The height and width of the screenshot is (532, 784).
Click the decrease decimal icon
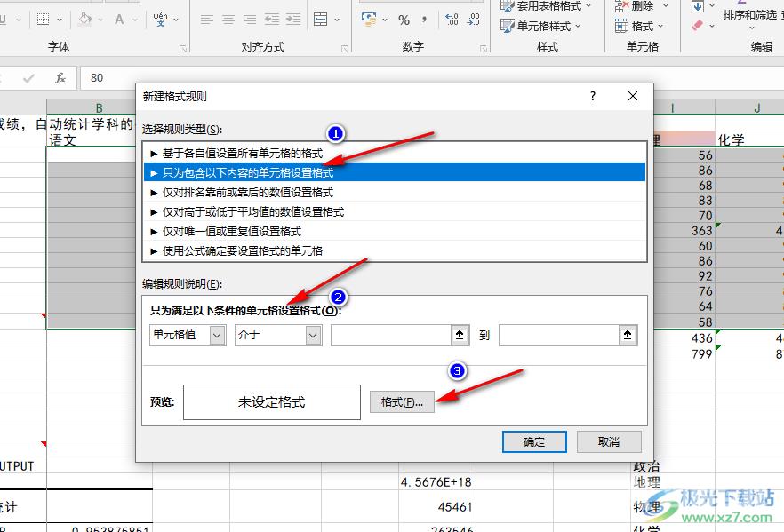point(473,20)
